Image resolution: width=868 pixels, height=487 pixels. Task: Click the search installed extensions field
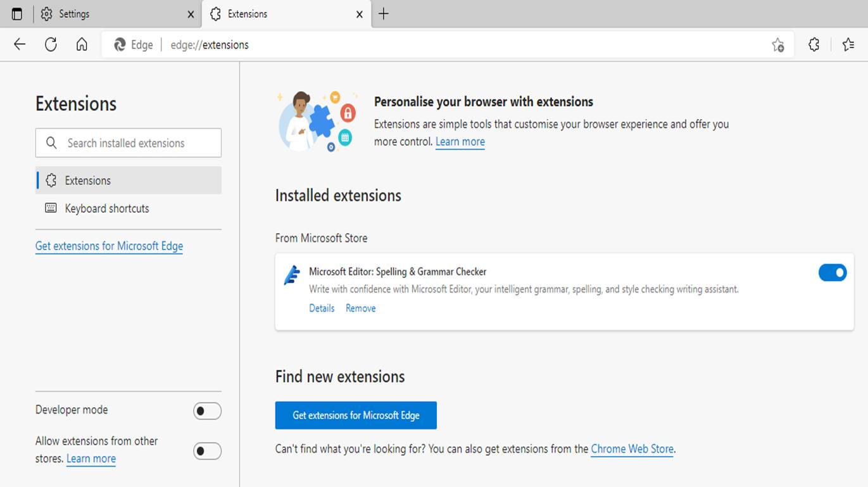[x=128, y=142]
